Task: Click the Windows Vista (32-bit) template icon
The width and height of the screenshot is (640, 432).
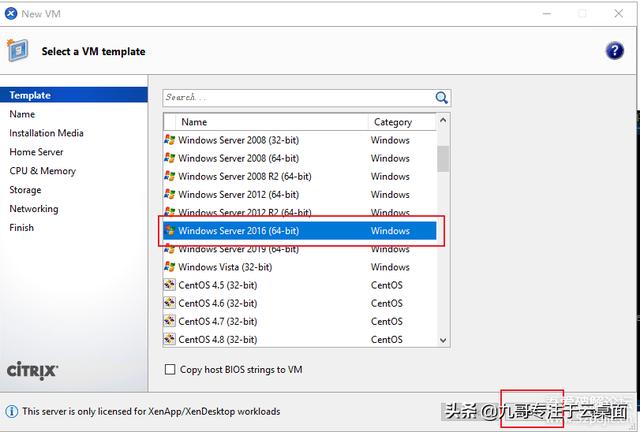Action: tap(170, 267)
